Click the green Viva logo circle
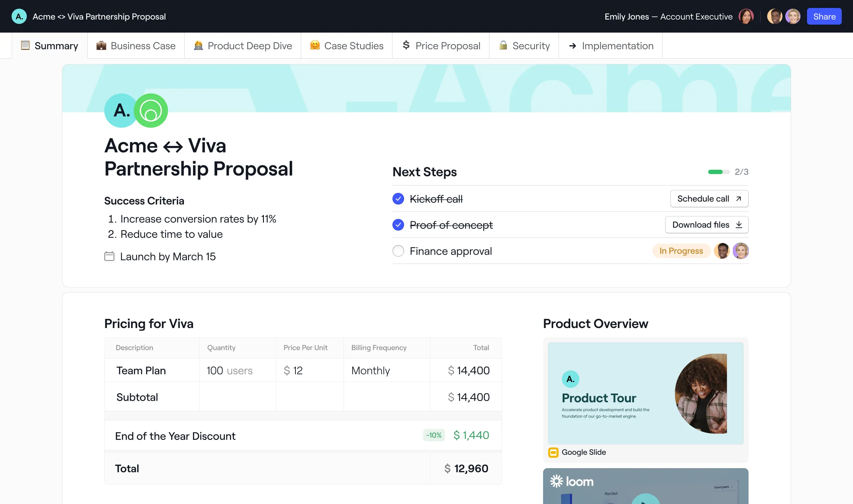853x504 pixels. click(x=151, y=110)
